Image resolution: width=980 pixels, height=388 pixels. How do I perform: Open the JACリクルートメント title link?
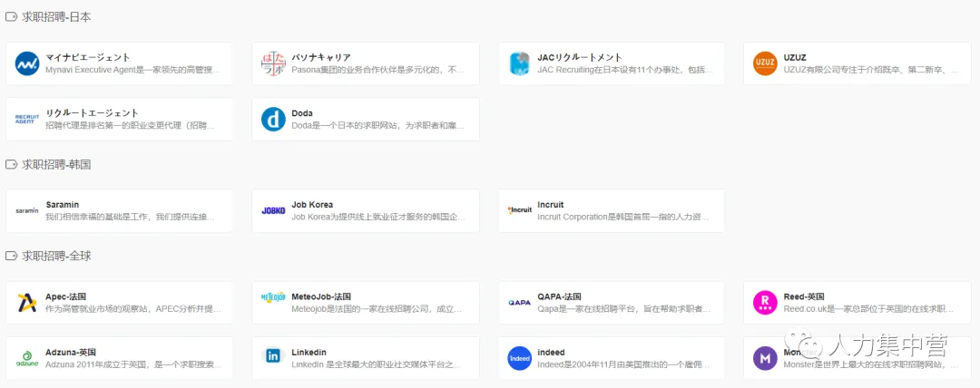coord(580,57)
